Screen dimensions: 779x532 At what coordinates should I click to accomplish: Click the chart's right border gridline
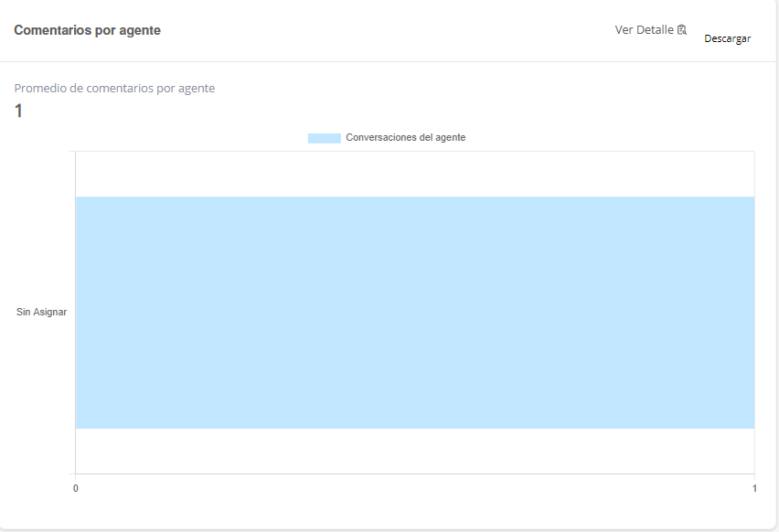754,452
